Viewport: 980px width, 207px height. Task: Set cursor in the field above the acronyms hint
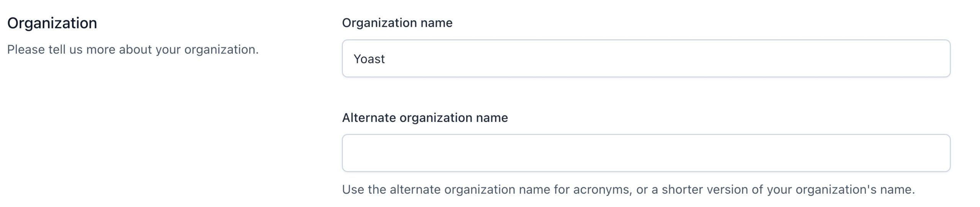coord(646,153)
